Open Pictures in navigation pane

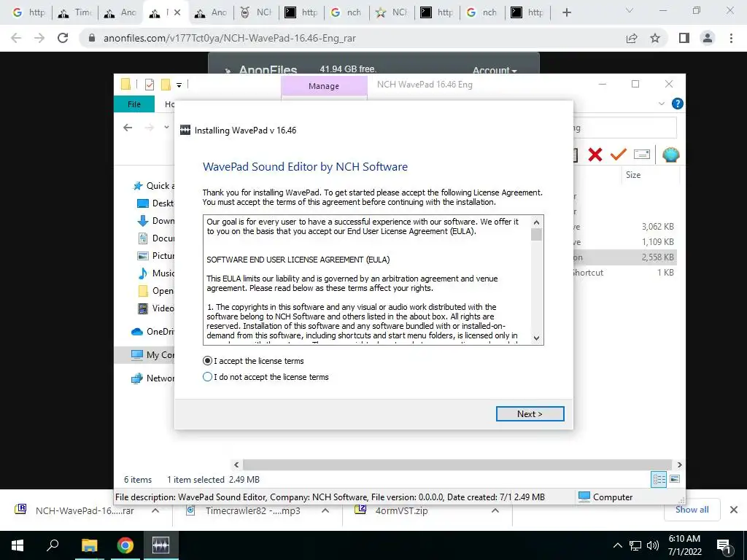[x=155, y=256]
